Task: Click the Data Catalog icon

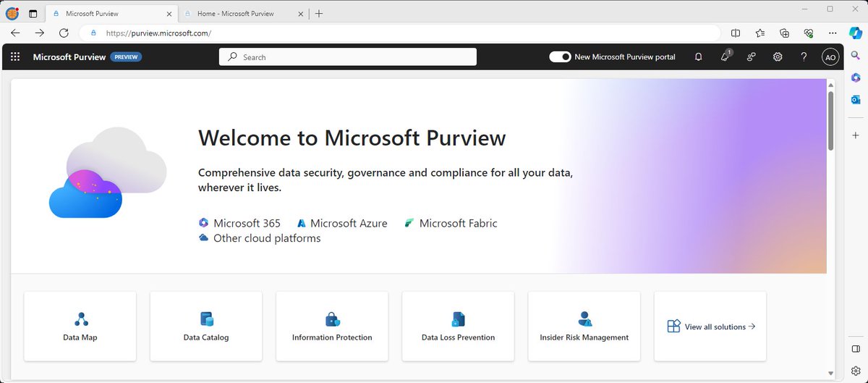Action: [206, 319]
